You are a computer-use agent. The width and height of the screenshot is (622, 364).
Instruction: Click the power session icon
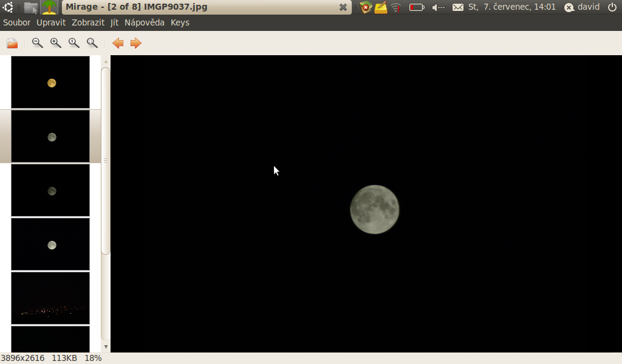pyautogui.click(x=612, y=7)
